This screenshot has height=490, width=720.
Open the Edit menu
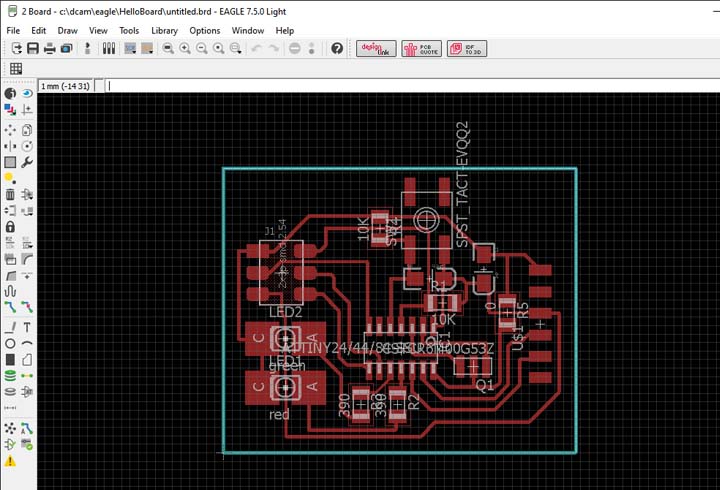coord(39,31)
